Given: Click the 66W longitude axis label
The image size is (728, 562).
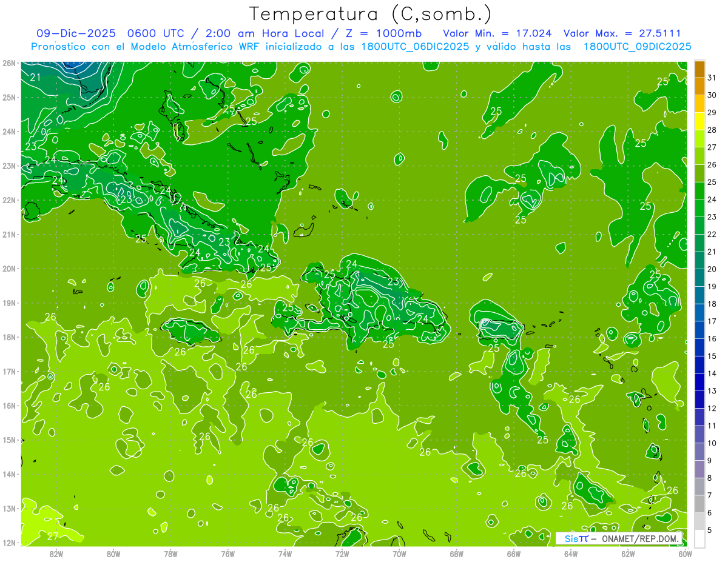Looking at the screenshot, I should (x=514, y=554).
